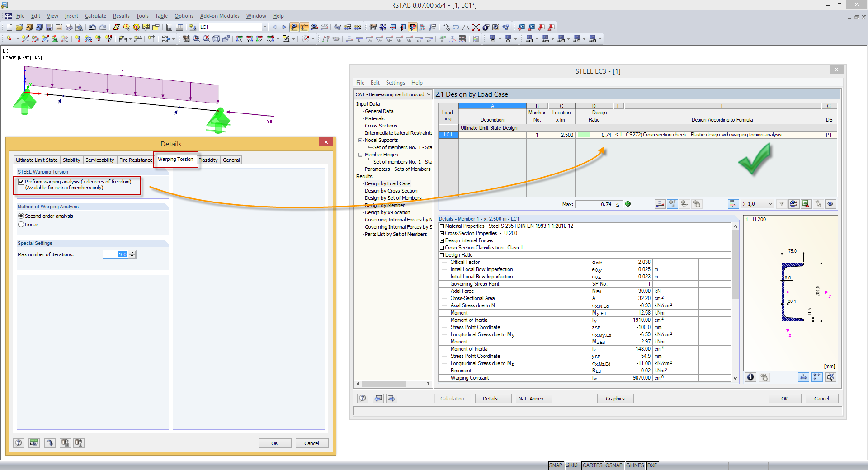Click the Graphics button
Image resolution: width=868 pixels, height=470 pixels.
615,398
